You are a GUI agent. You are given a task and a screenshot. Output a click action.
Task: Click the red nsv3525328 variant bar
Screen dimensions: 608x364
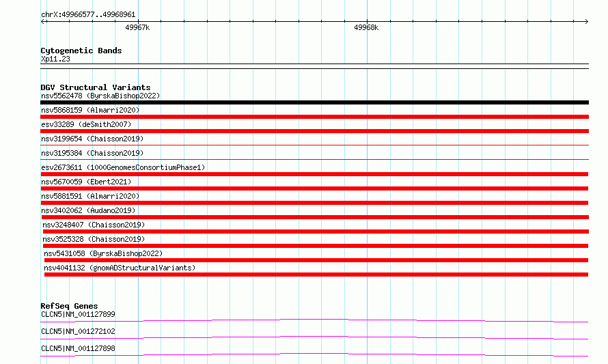(315, 246)
